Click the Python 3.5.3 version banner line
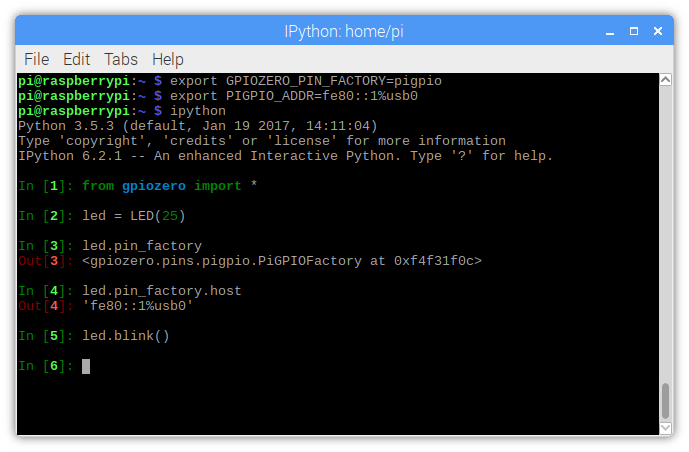689x452 pixels. (197, 126)
